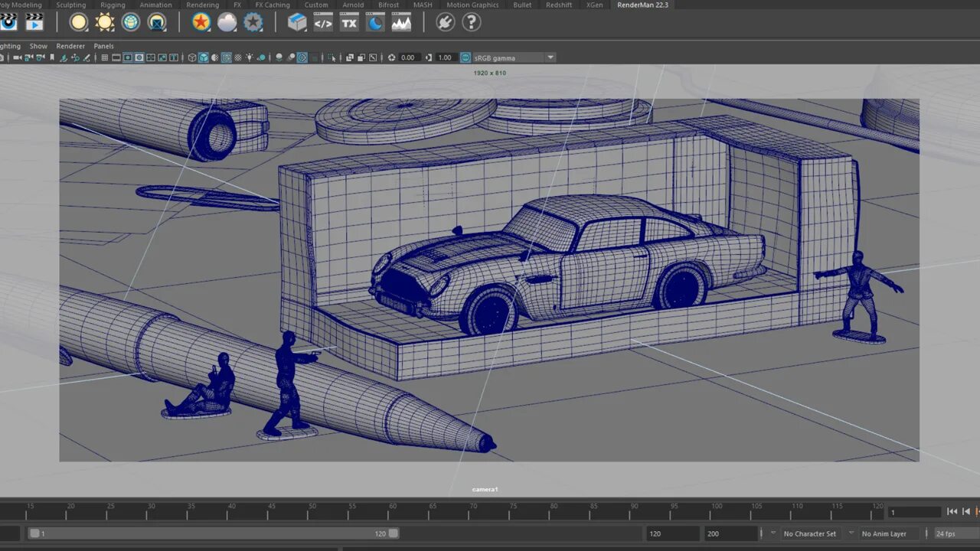Create a PxrDomeLight with the globe icon
The height and width of the screenshot is (551, 980).
point(131,22)
